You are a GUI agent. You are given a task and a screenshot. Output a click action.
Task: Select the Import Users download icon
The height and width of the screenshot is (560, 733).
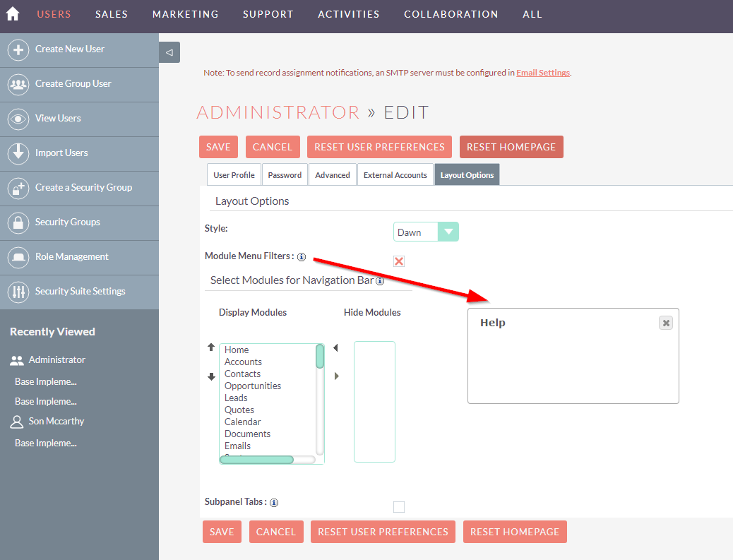tap(19, 153)
